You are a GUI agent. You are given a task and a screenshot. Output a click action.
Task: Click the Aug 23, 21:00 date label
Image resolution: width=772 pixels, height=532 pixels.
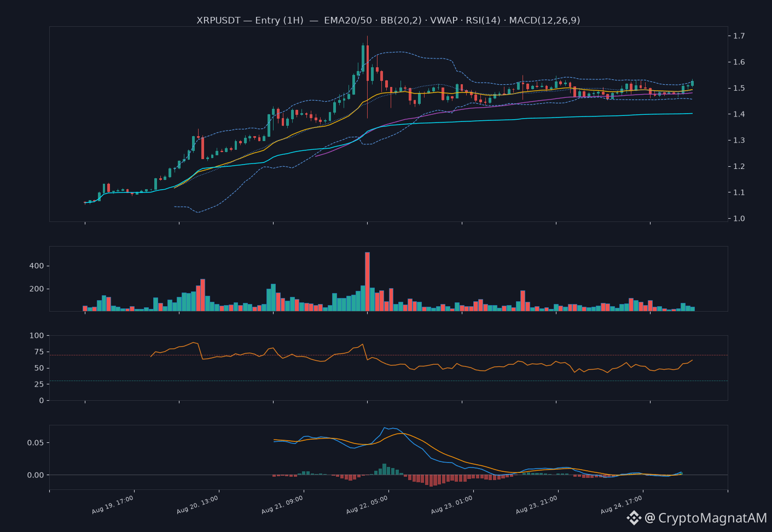point(537,505)
